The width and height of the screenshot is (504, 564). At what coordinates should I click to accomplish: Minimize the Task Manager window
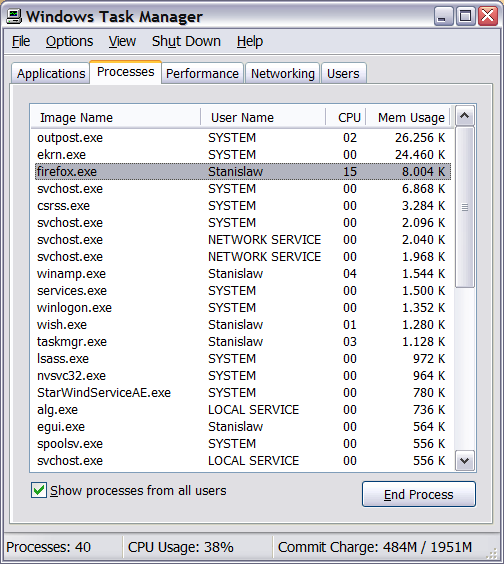443,17
